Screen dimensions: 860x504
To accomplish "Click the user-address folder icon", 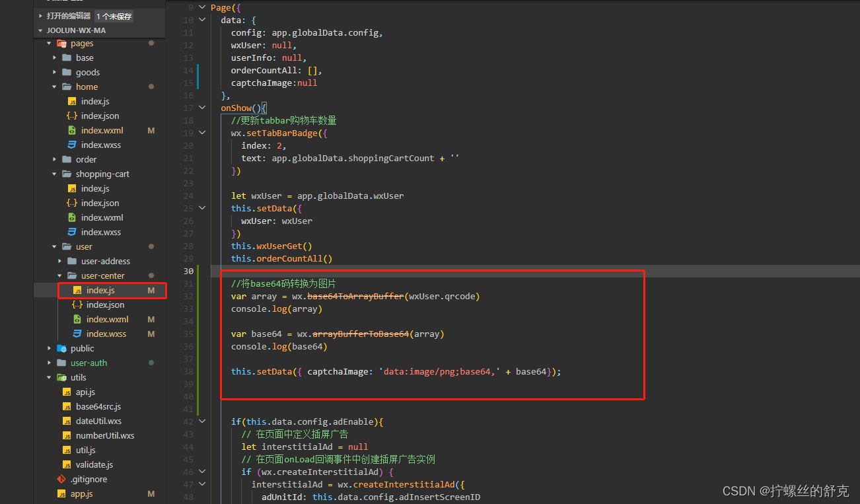I will [72, 262].
